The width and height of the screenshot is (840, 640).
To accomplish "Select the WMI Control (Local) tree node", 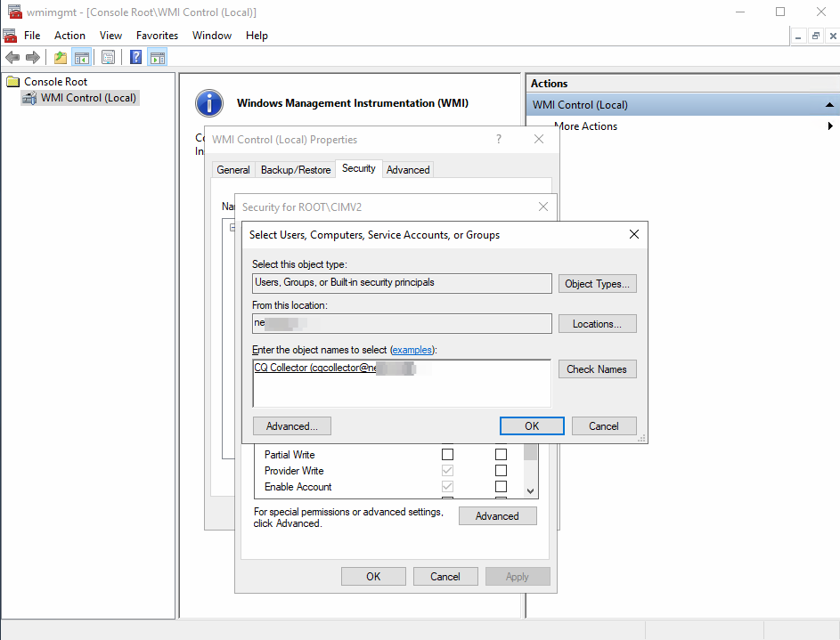I will tap(88, 98).
